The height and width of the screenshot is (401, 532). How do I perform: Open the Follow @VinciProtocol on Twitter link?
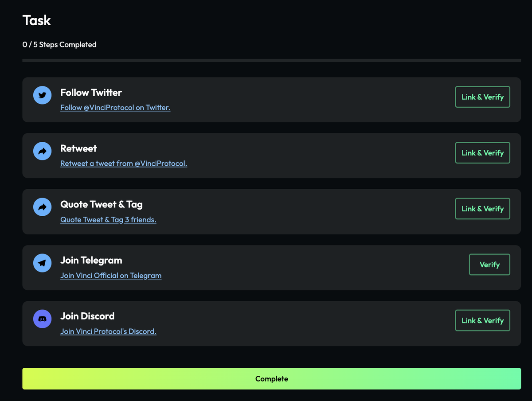click(115, 108)
